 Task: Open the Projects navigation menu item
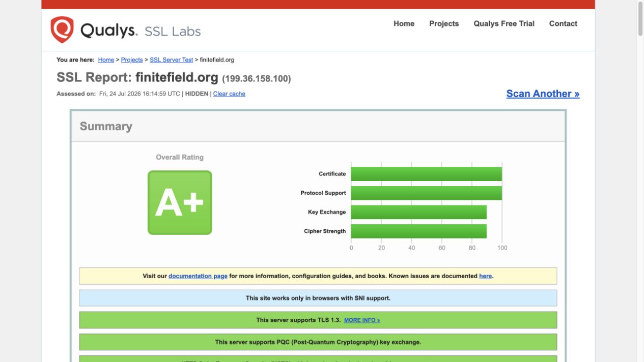click(444, 23)
